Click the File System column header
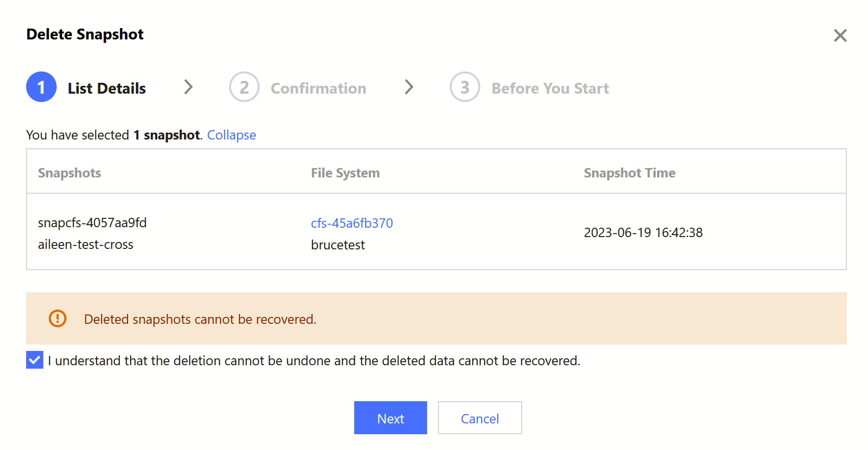The width and height of the screenshot is (868, 450). tap(345, 173)
